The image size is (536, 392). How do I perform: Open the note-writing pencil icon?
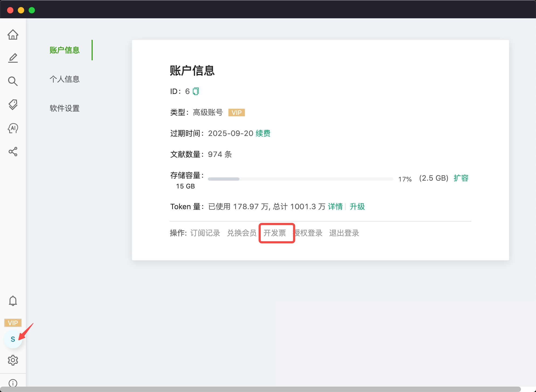click(13, 58)
